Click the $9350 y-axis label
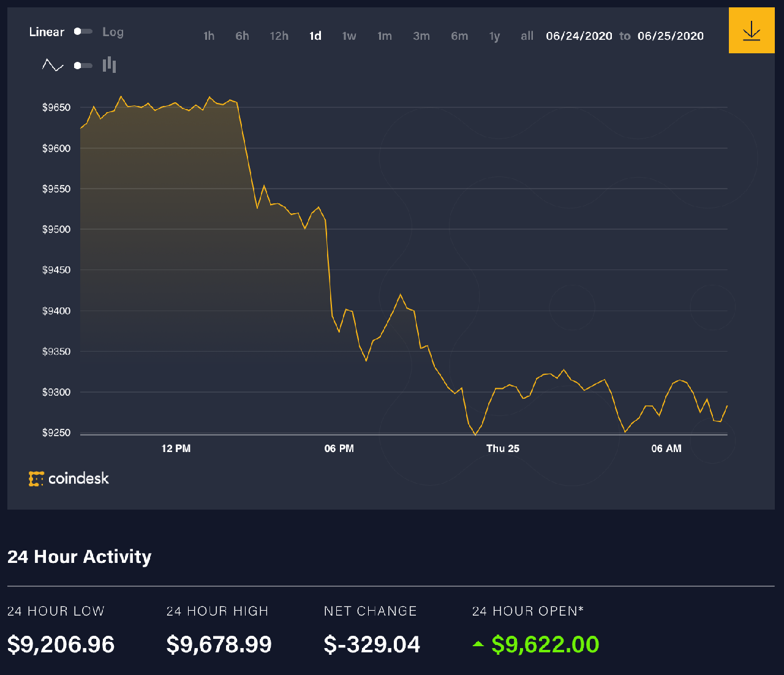The height and width of the screenshot is (675, 784). click(x=56, y=352)
